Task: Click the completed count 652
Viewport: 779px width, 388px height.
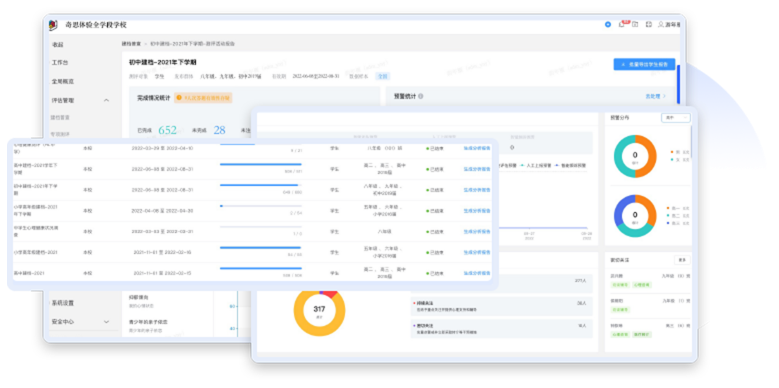Action: point(167,130)
